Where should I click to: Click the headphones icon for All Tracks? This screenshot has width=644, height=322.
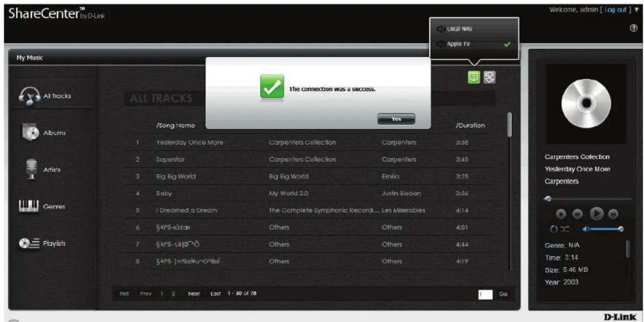click(31, 95)
